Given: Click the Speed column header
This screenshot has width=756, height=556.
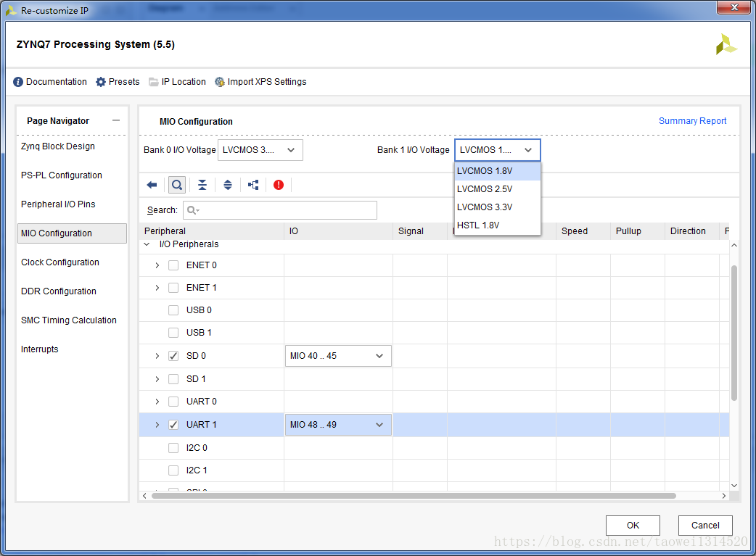Looking at the screenshot, I should tap(583, 231).
